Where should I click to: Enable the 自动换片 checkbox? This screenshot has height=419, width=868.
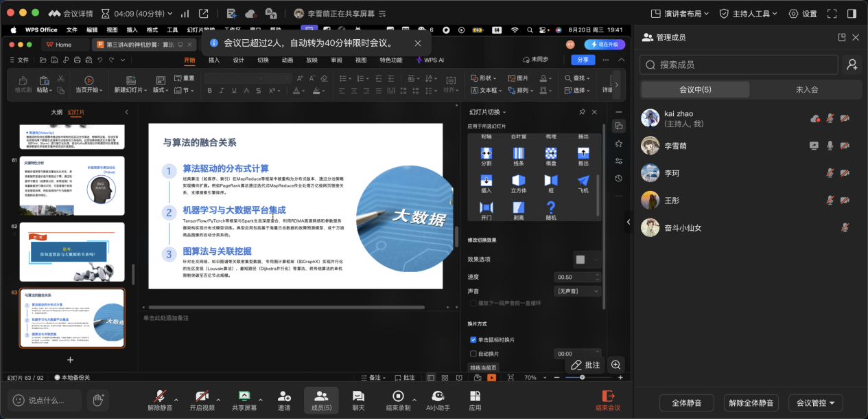473,354
